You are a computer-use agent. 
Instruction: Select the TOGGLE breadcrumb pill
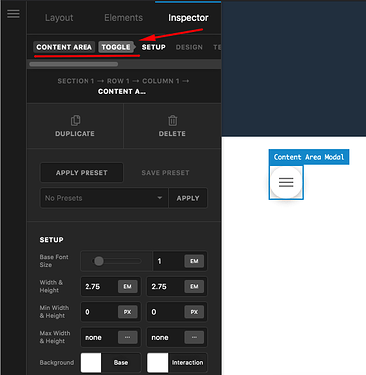tap(116, 47)
